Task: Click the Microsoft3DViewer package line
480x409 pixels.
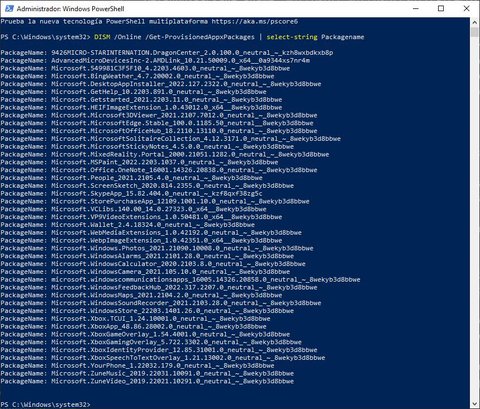Action: 159,115
